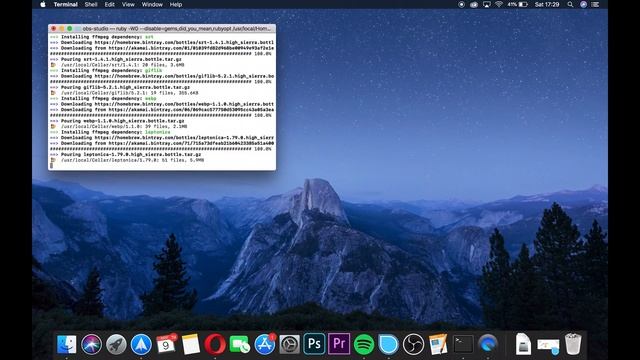
Task: Open Launchpad rocket icon in the Dock
Action: click(x=116, y=344)
